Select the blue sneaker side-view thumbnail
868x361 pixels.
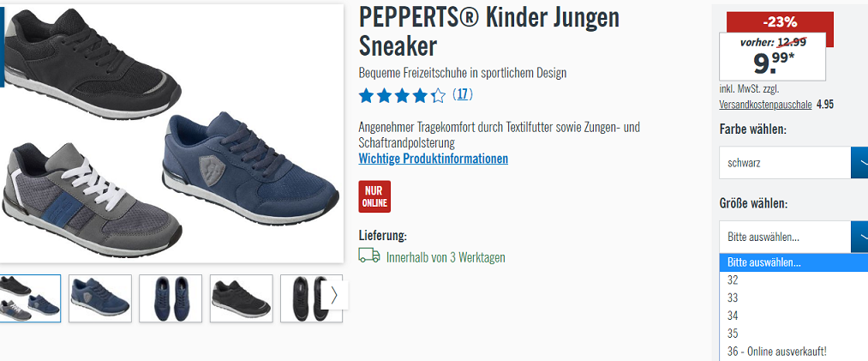tap(100, 298)
